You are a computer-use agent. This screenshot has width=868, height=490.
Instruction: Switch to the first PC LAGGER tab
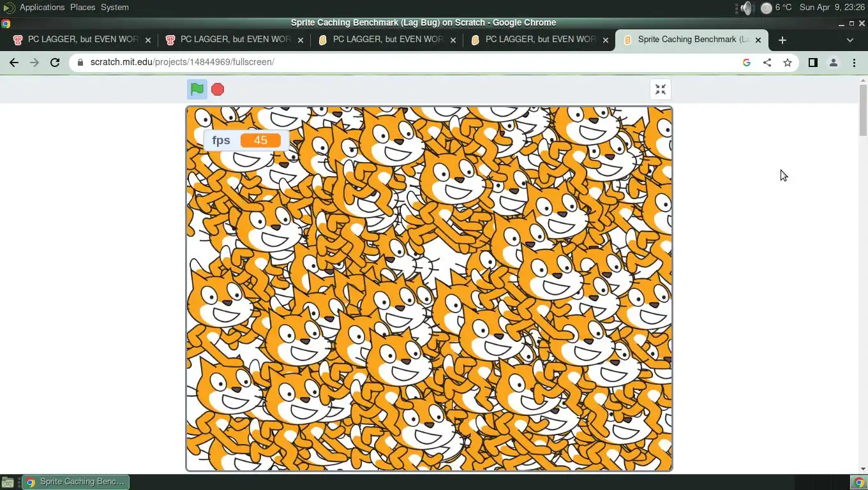(x=80, y=40)
